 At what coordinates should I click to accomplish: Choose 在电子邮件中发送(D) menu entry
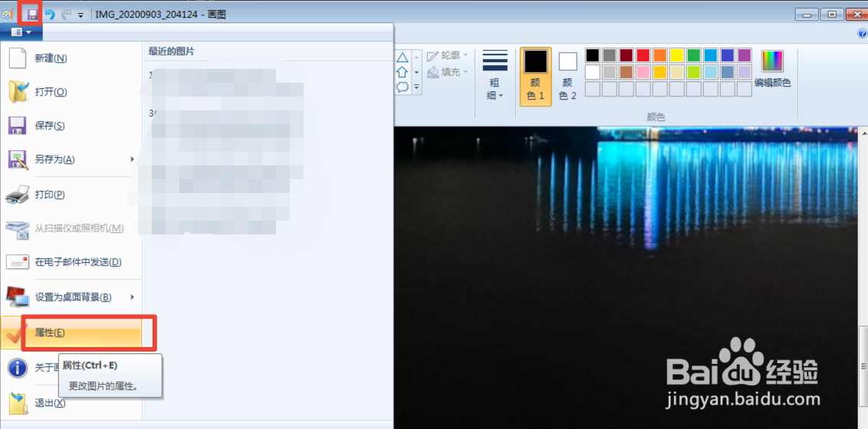(71, 262)
